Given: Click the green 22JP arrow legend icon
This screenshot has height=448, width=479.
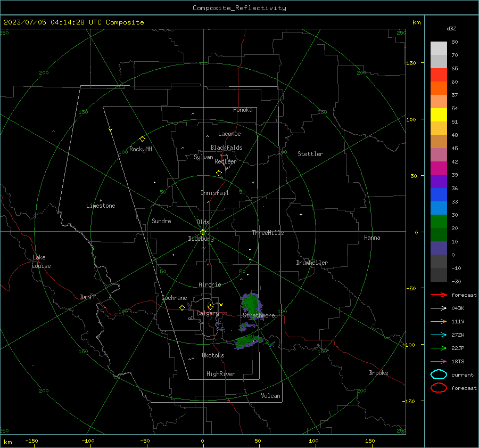Looking at the screenshot, I should coord(439,348).
